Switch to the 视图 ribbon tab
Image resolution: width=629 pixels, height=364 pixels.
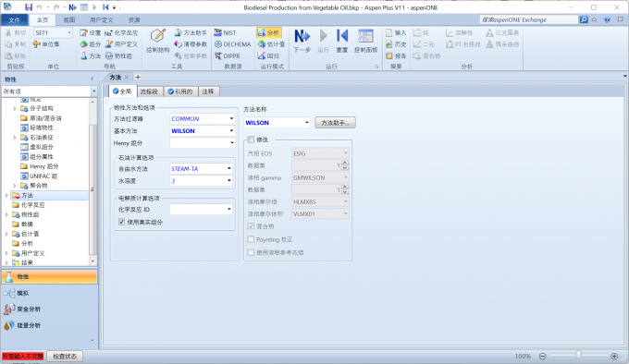tap(69, 20)
